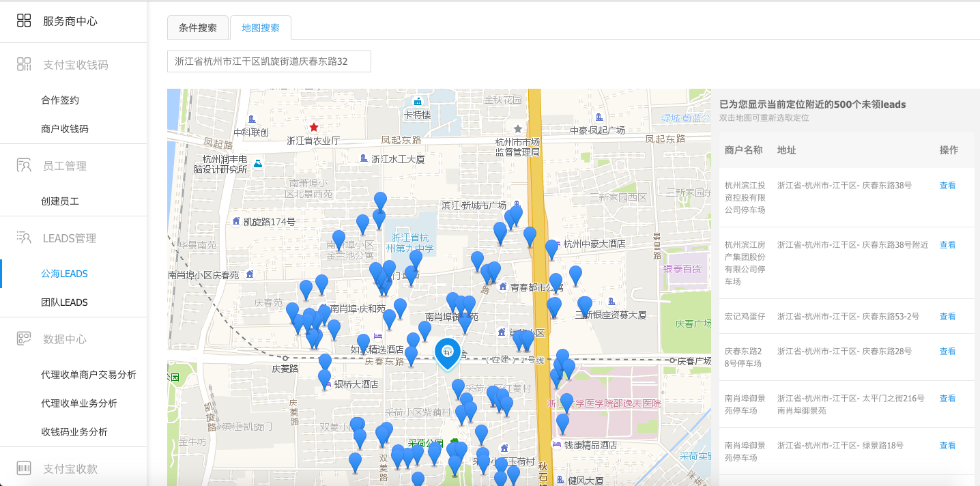This screenshot has height=486, width=980.
Task: Click the icon beside 青春都市公寓
Action: point(503,286)
